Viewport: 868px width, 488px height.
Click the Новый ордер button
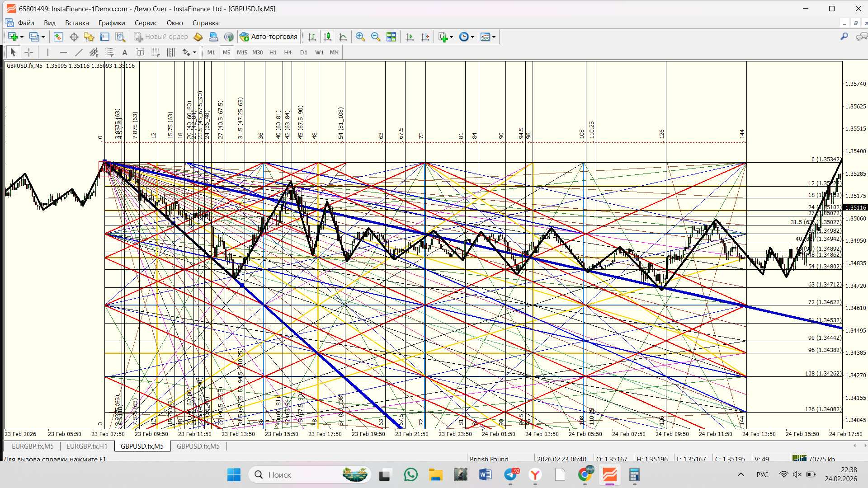(161, 37)
